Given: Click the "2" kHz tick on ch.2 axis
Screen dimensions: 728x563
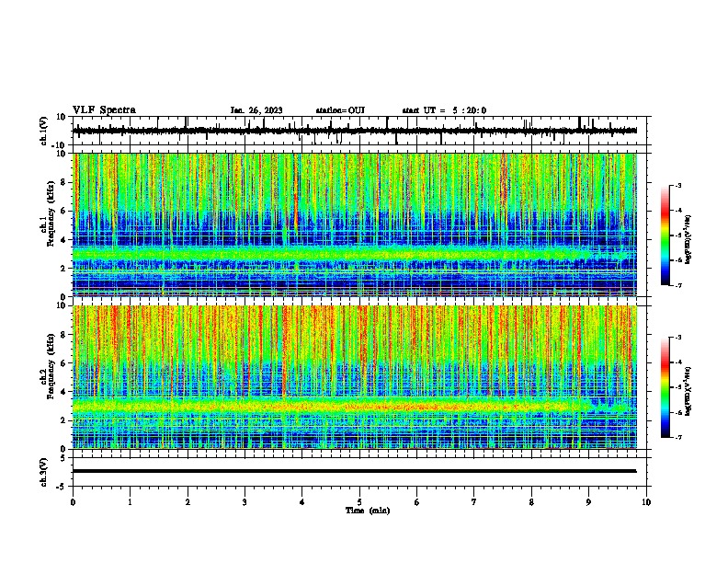Looking at the screenshot, I should [64, 420].
